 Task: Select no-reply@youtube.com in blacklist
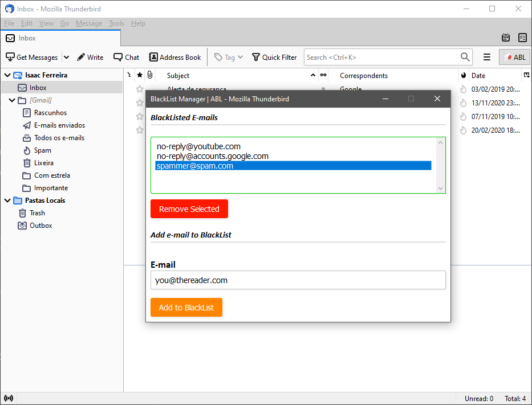point(293,146)
